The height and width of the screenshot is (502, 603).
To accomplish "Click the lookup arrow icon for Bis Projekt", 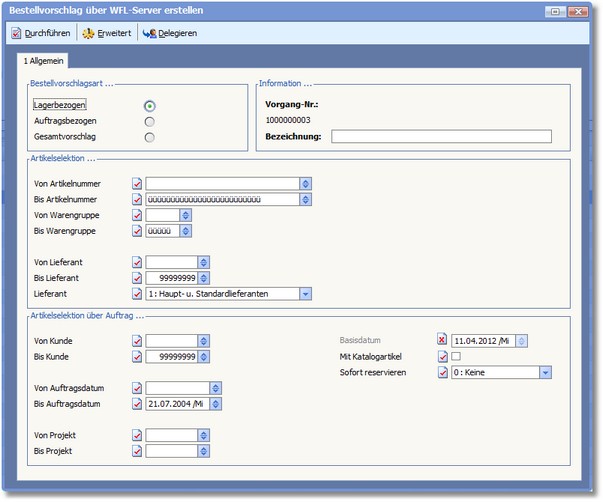I will click(204, 451).
